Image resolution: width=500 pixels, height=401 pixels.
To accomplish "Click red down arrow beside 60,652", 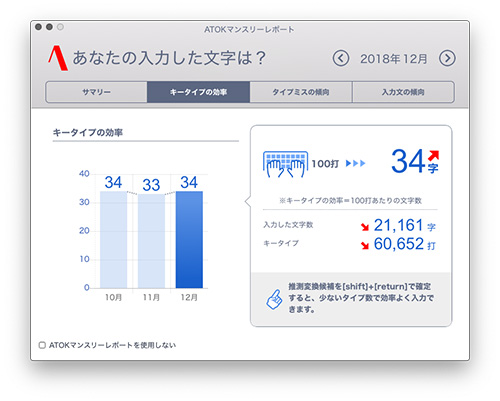I will [365, 245].
